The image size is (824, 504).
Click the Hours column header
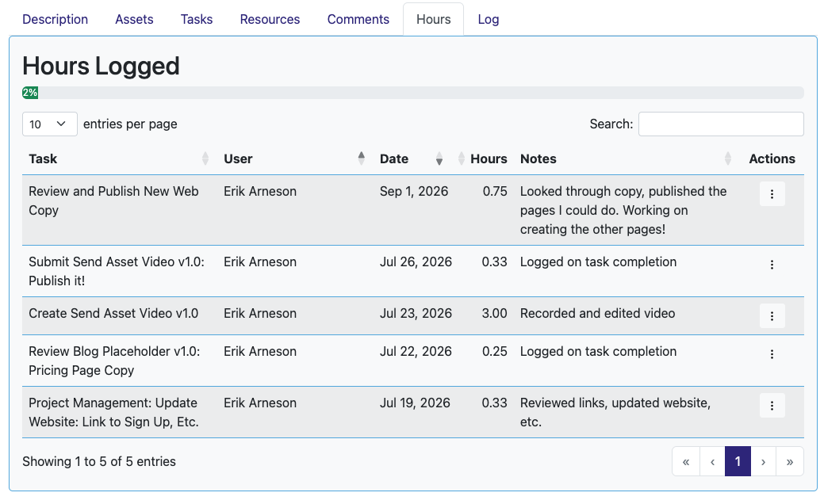point(489,158)
